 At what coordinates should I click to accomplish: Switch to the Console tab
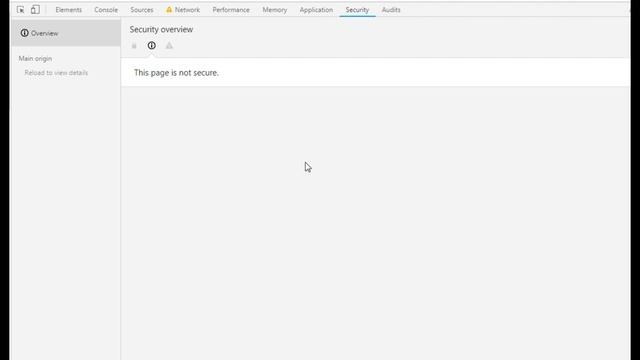(106, 10)
